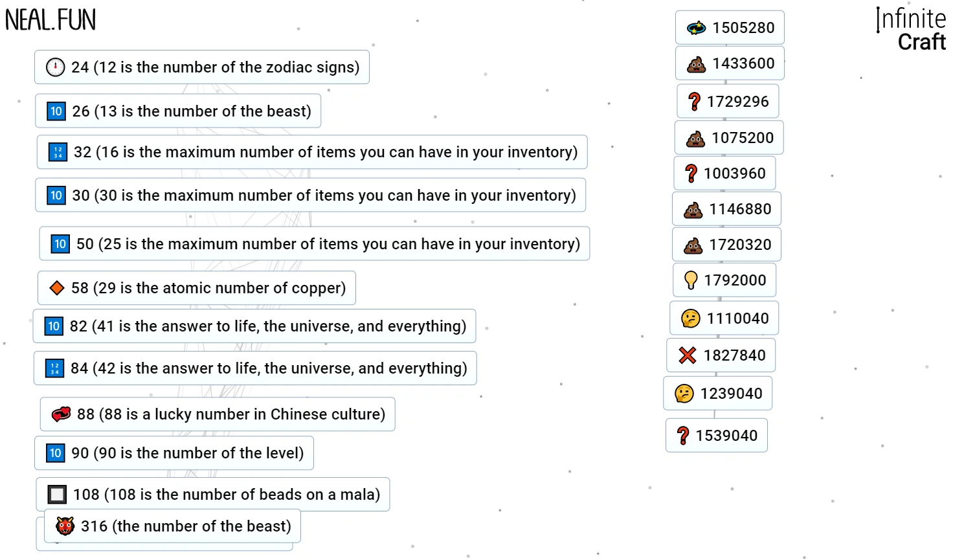The image size is (953, 560).
Task: Click the clock icon on the zodiac signs element
Action: click(x=56, y=67)
